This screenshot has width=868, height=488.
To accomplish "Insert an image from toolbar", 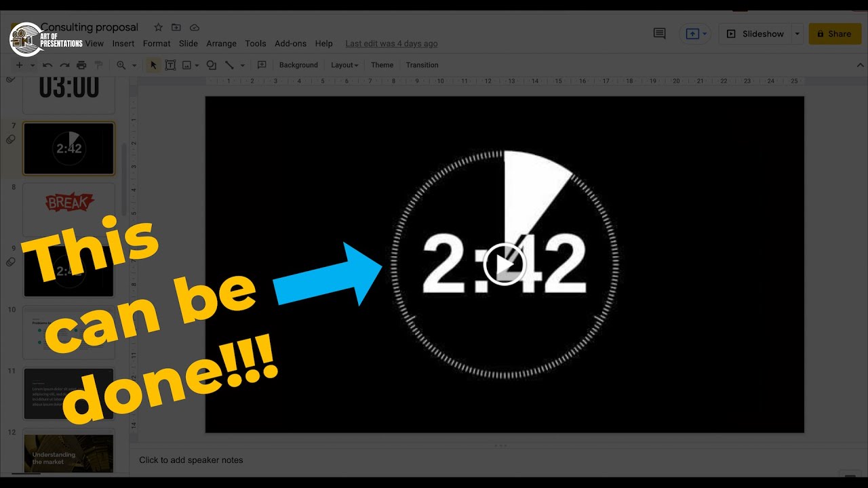I will (186, 65).
